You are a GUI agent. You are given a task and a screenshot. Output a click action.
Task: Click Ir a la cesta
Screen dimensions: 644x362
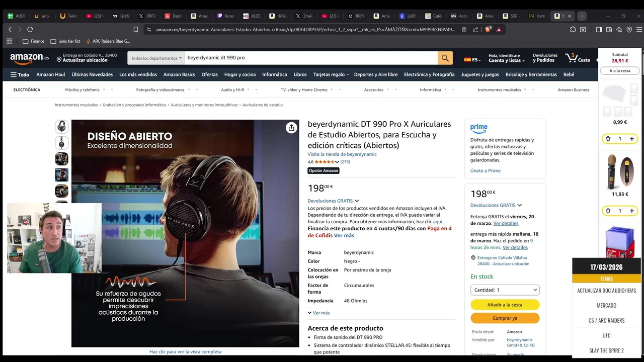tap(620, 71)
